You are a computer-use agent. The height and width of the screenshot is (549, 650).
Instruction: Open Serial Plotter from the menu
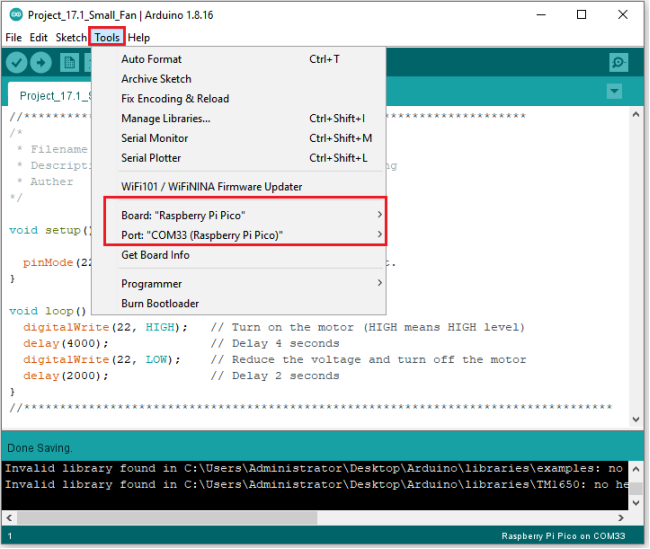239,158
